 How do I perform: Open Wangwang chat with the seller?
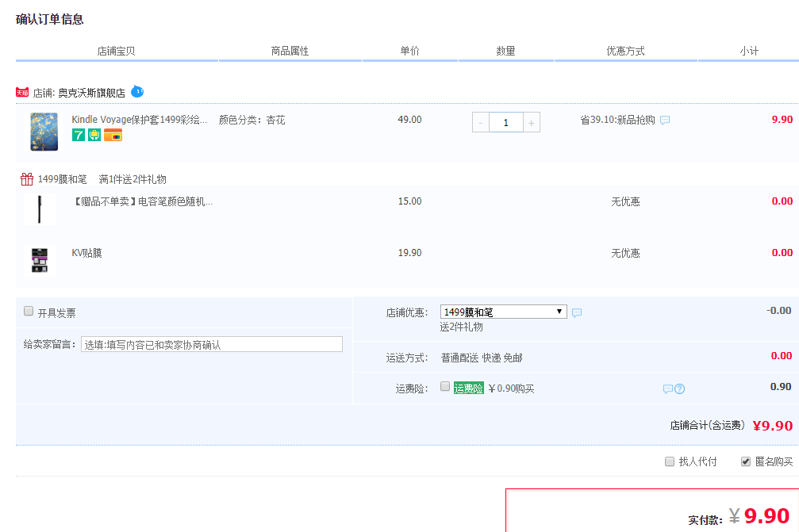click(137, 92)
